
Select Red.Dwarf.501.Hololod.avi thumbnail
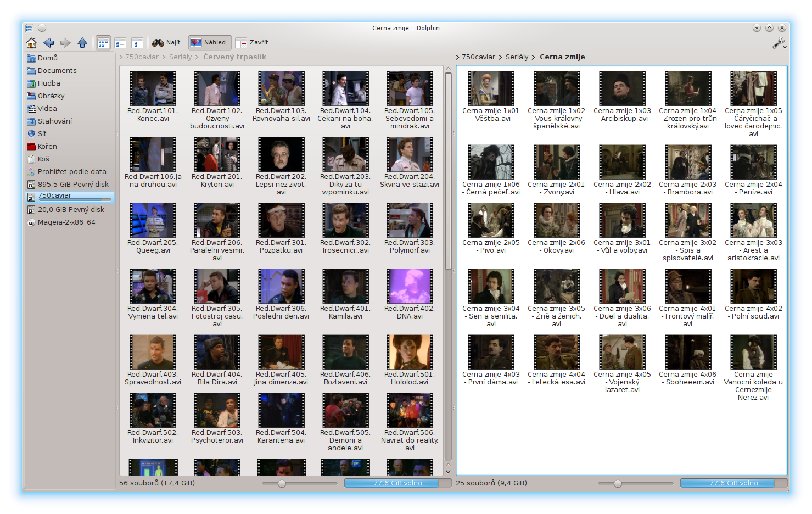[410, 352]
